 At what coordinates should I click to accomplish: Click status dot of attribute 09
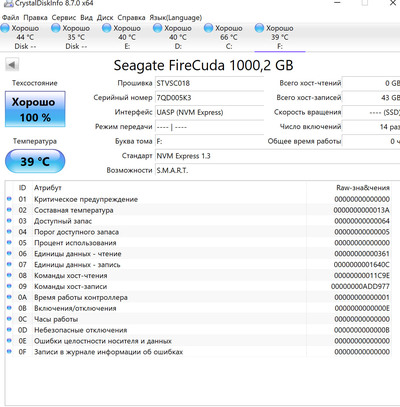click(9, 286)
